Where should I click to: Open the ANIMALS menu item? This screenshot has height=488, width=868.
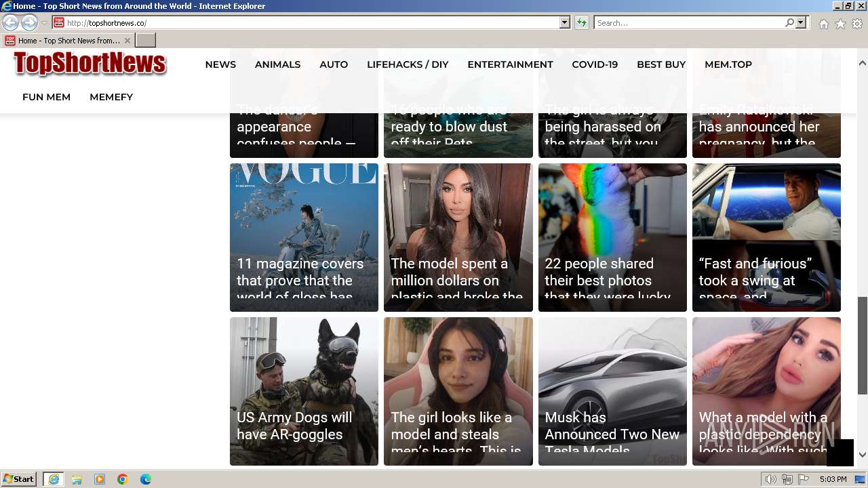277,64
